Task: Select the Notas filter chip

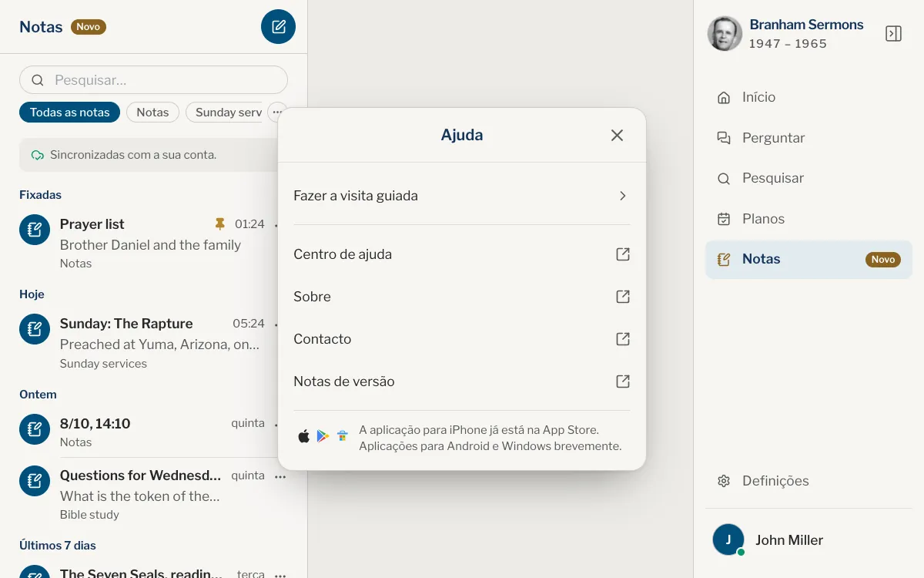Action: (152, 113)
